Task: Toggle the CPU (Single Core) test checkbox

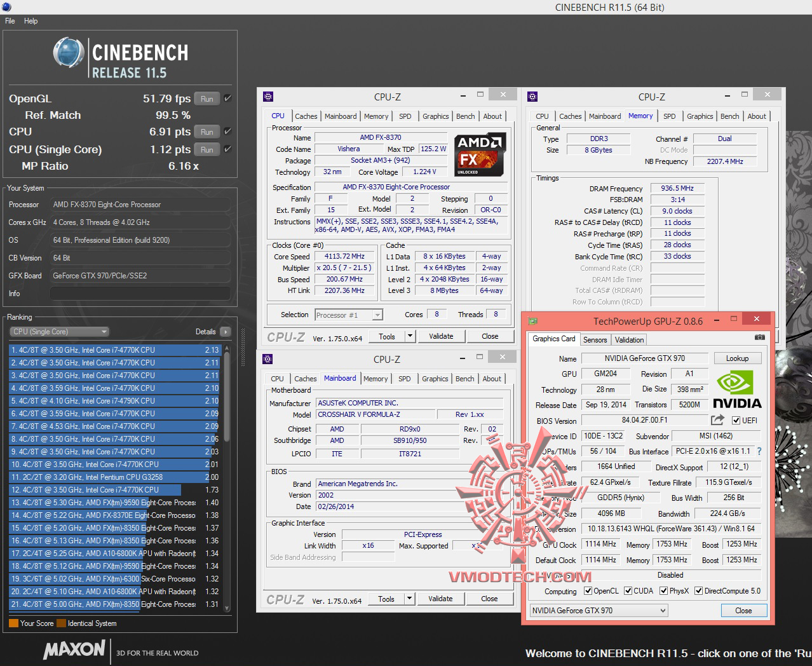Action: point(227,149)
